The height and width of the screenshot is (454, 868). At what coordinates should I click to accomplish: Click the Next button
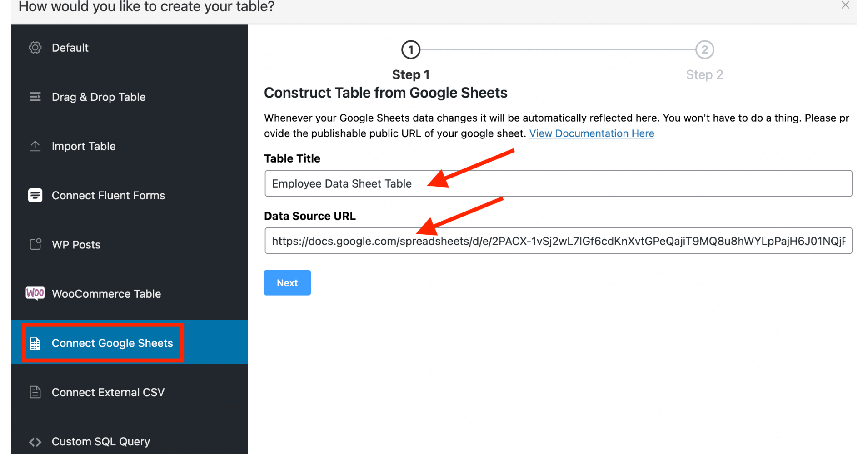tap(287, 282)
